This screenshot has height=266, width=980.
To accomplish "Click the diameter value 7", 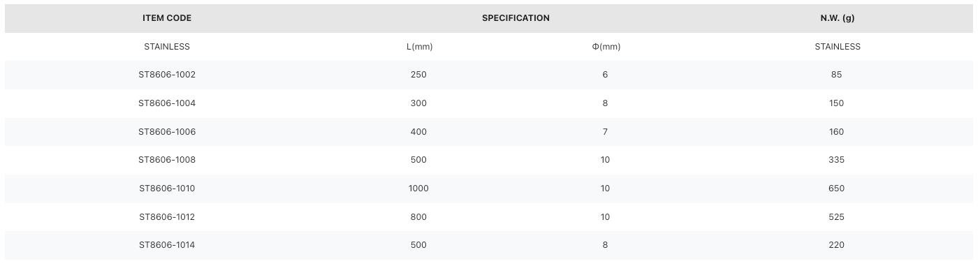I will coord(605,132).
